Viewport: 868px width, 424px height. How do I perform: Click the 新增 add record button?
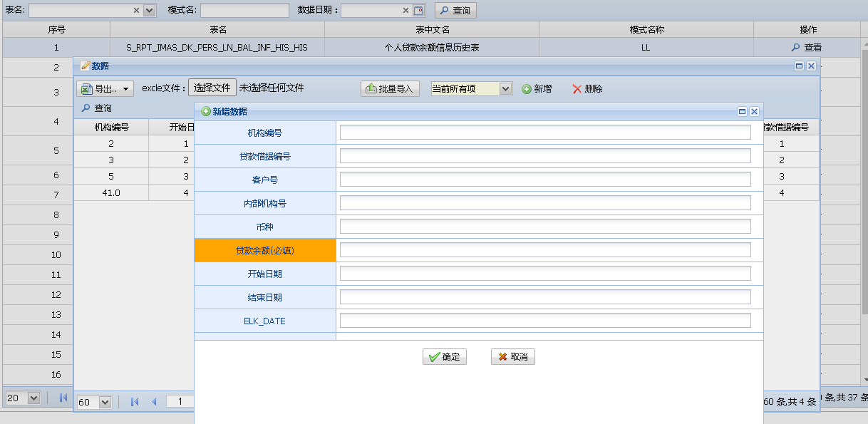coord(537,89)
